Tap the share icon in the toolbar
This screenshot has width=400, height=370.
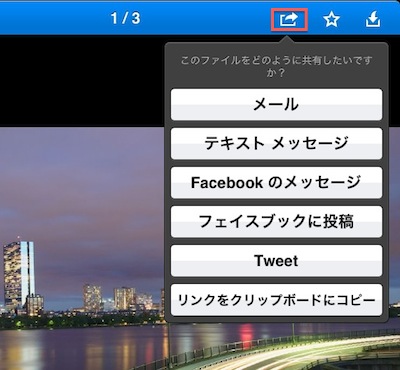tap(289, 20)
